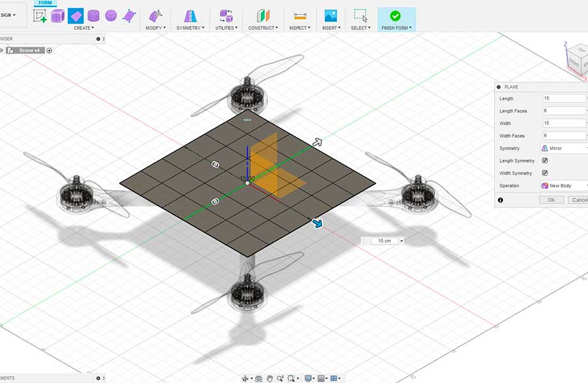Collapse the PLANE dialog panel
The image size is (588, 383).
(499, 87)
